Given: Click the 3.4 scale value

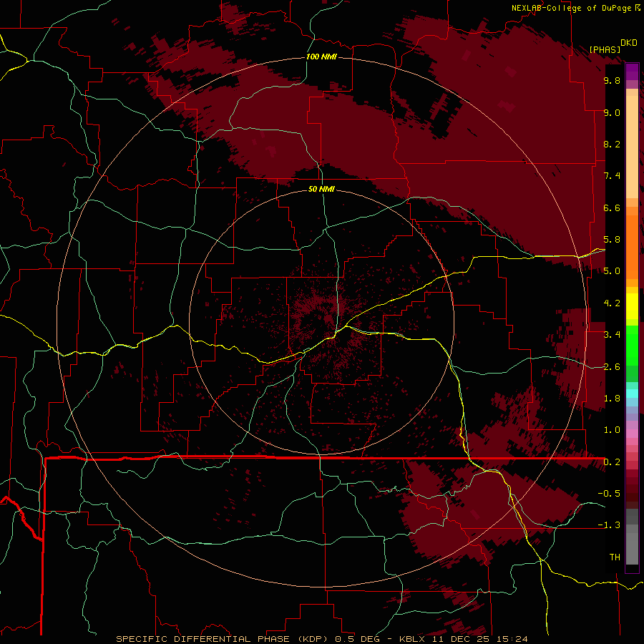Looking at the screenshot, I should [612, 335].
